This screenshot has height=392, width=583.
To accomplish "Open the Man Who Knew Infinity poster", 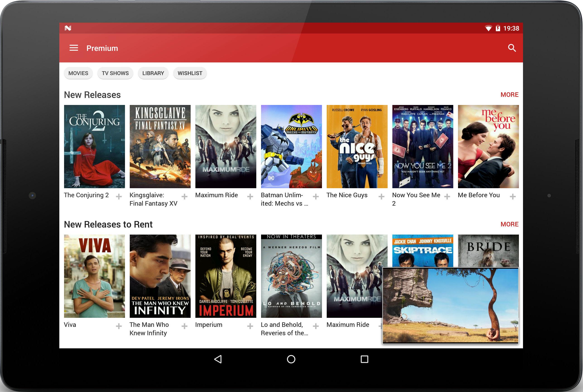I will [x=160, y=276].
